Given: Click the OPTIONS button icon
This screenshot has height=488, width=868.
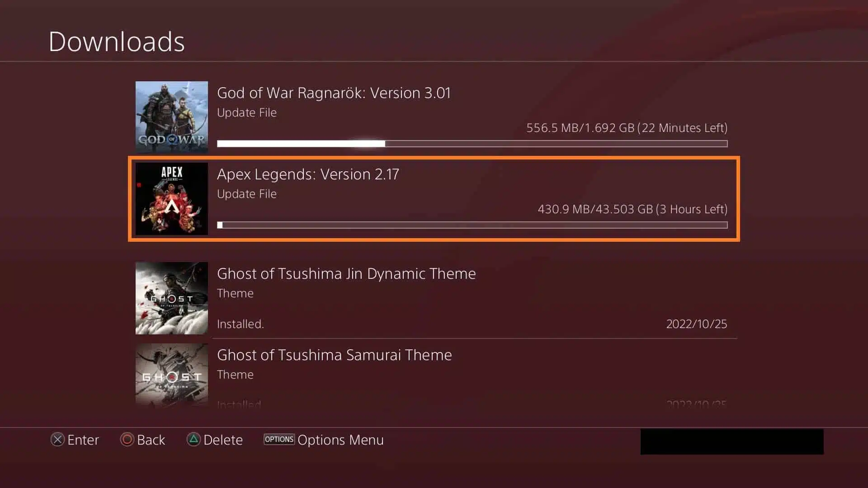Looking at the screenshot, I should pyautogui.click(x=279, y=439).
